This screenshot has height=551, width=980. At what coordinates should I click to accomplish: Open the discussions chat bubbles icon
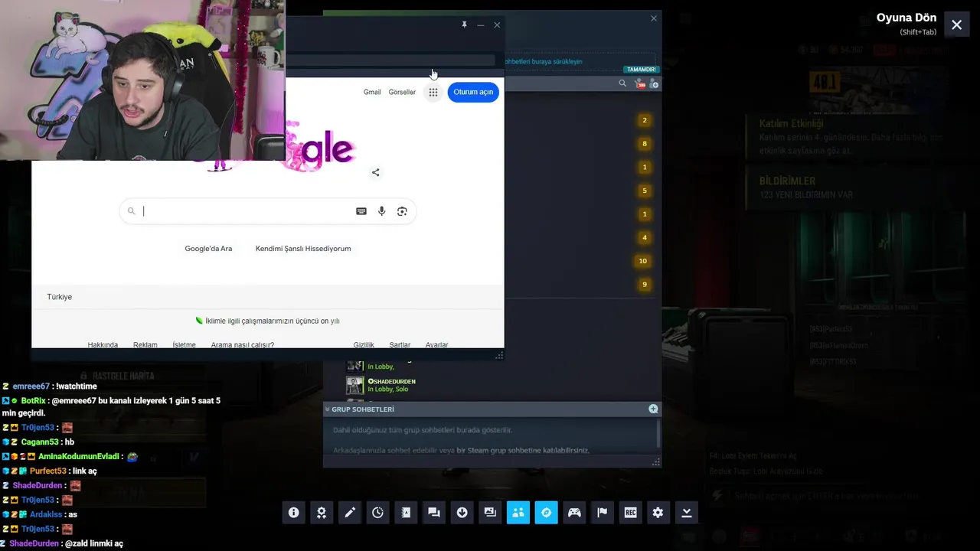click(434, 513)
